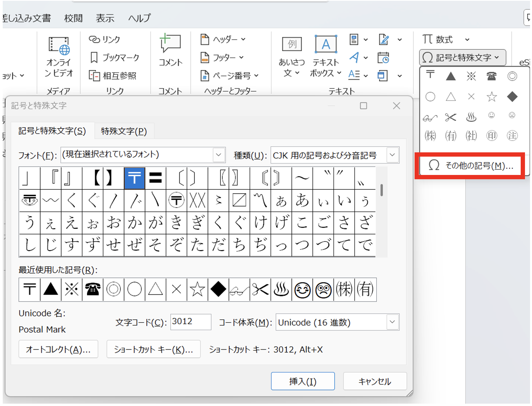Viewport: 532px width, 406px height.
Task: Click the オートコレクト(A)... button
Action: pyautogui.click(x=58, y=350)
